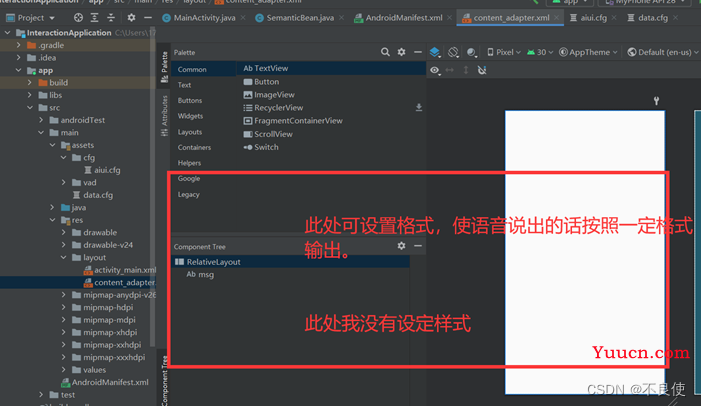Screen dimensions: 702x407
Task: Click the pin icon above the design preview
Action: pos(656,101)
